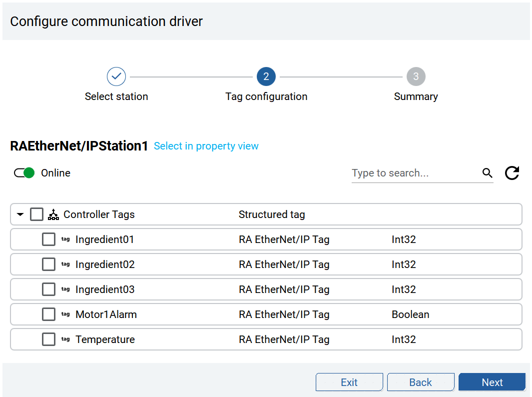Check the Ingredient03 tag checkbox
The width and height of the screenshot is (532, 397).
tap(48, 289)
